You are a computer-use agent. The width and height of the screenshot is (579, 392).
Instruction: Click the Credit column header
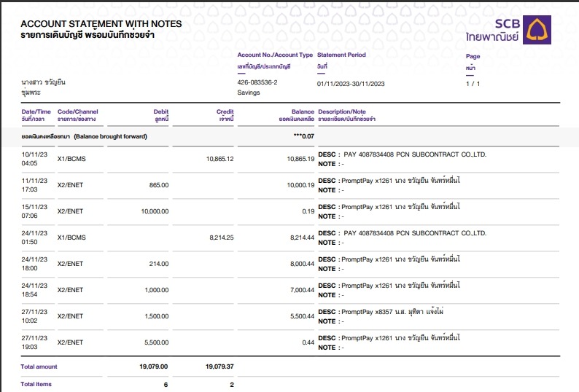point(225,111)
